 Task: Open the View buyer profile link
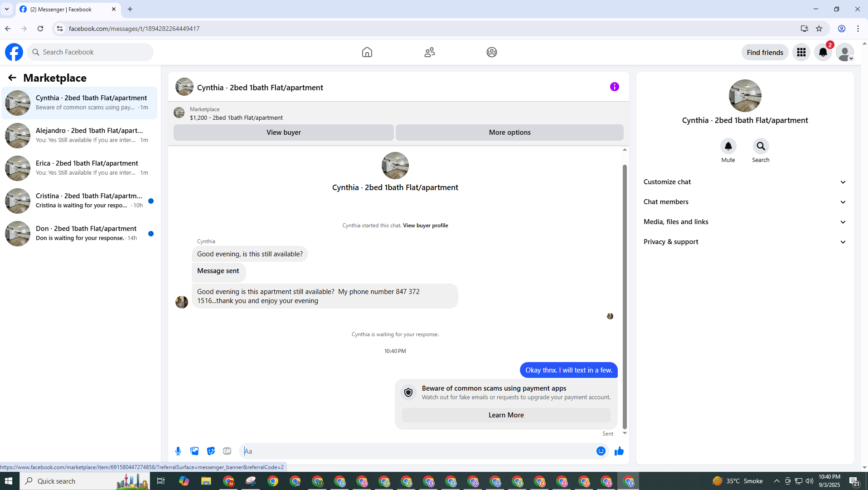[x=426, y=225]
